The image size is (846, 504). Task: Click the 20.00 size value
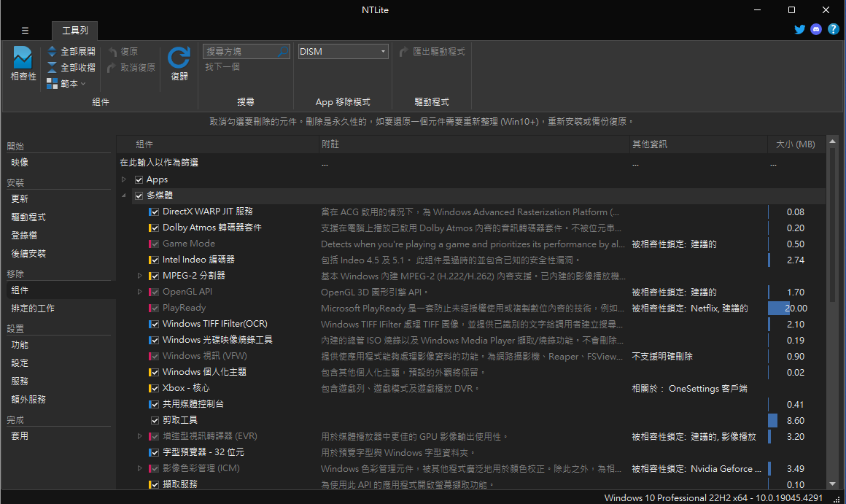[x=796, y=308]
